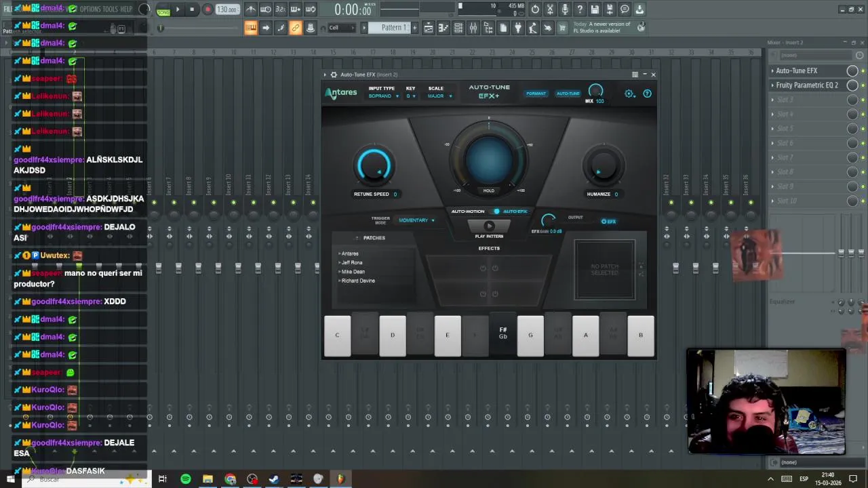This screenshot has height=488, width=868.
Task: Toggle the FORMANT button
Action: pyautogui.click(x=536, y=94)
